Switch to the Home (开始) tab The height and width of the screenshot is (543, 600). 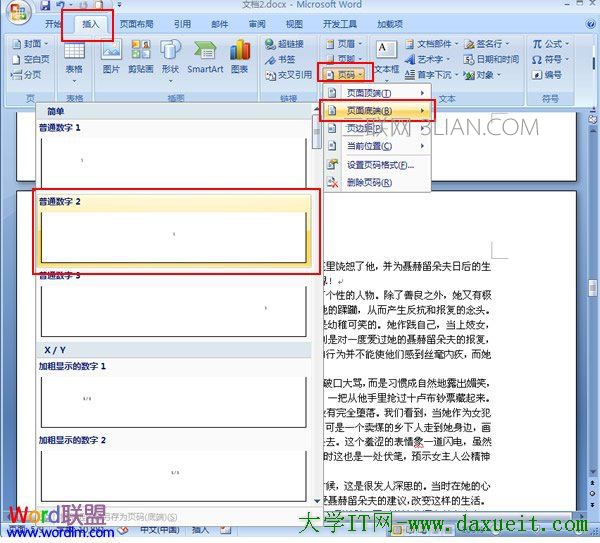tap(54, 24)
